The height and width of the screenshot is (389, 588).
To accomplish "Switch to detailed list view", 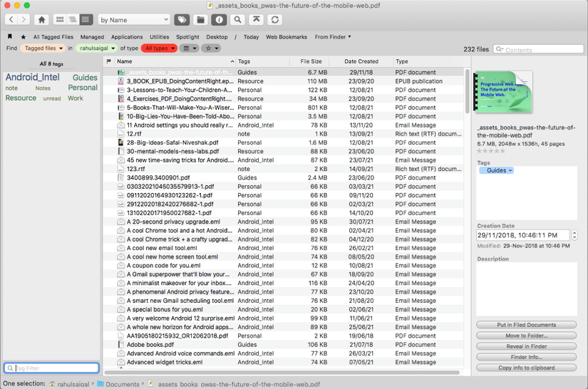I will [x=86, y=19].
